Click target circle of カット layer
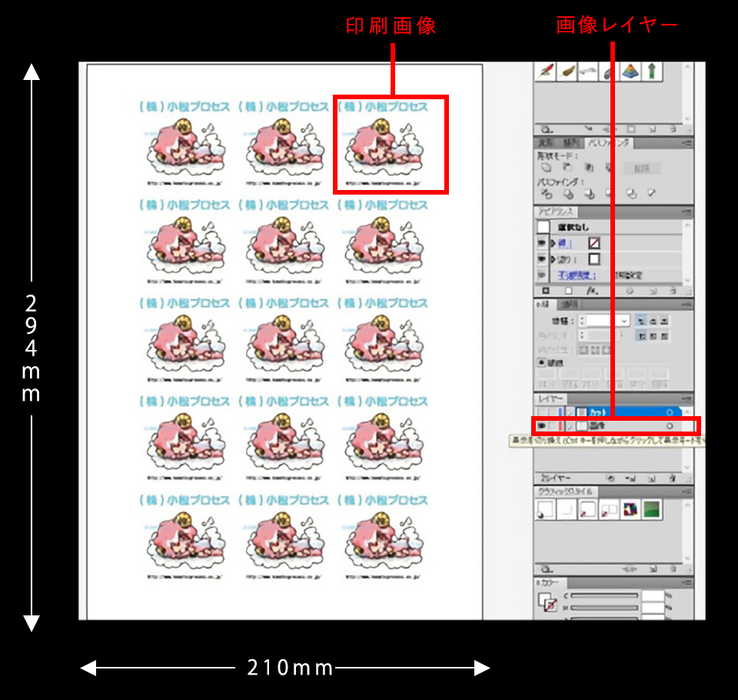The height and width of the screenshot is (700, 738). (x=670, y=412)
